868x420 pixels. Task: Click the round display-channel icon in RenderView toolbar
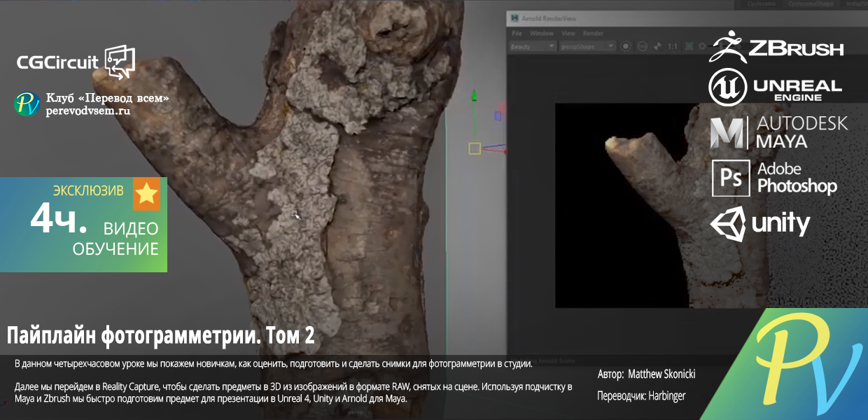coord(626,46)
